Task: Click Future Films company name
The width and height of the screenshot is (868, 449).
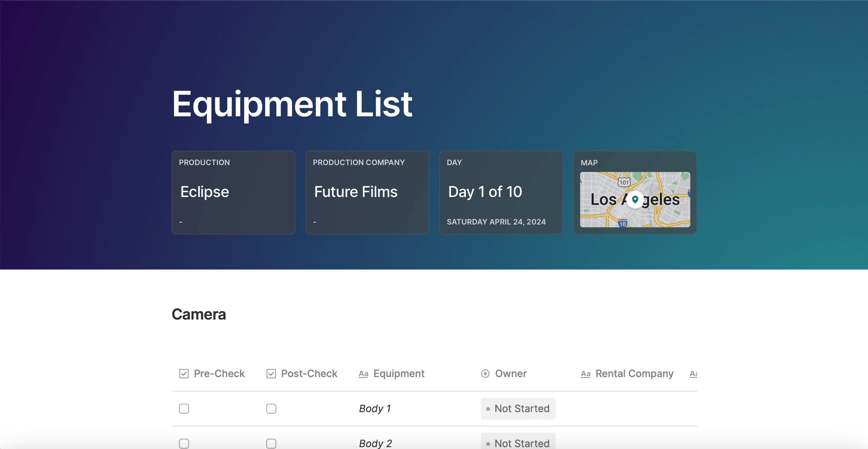Action: tap(355, 192)
